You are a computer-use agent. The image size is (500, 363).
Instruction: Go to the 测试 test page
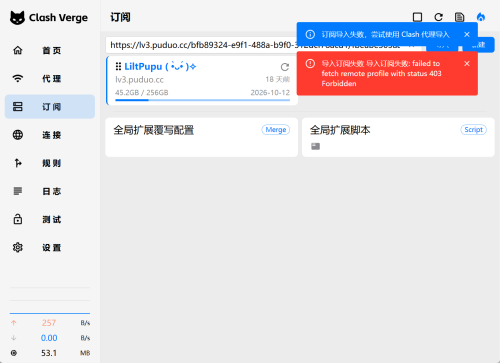click(50, 219)
